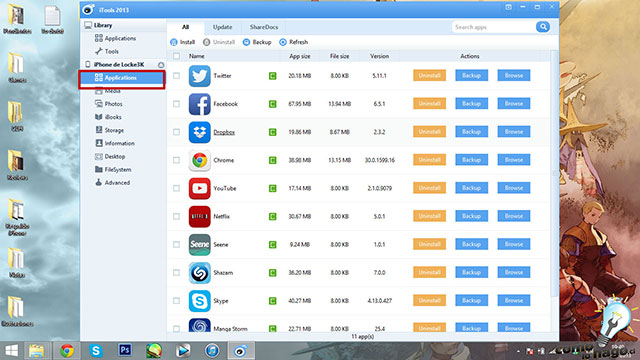Check the Facebook row checkbox
This screenshot has width=640, height=360.
[176, 104]
